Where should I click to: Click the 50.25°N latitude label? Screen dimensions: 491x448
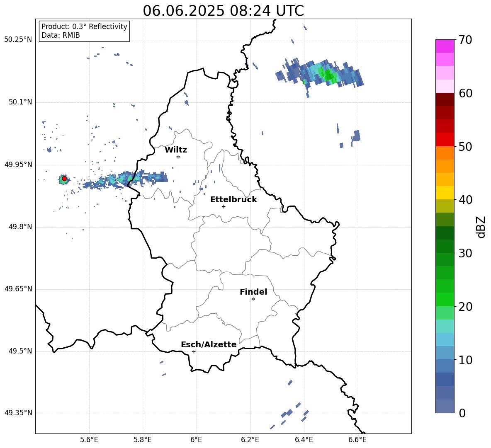18,40
